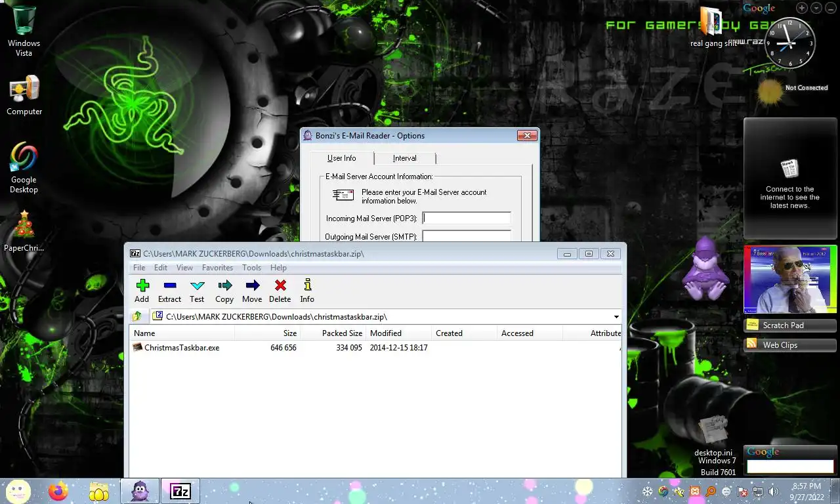Select the Computer desktop icon
Viewport: 840px width, 504px height.
(x=24, y=96)
